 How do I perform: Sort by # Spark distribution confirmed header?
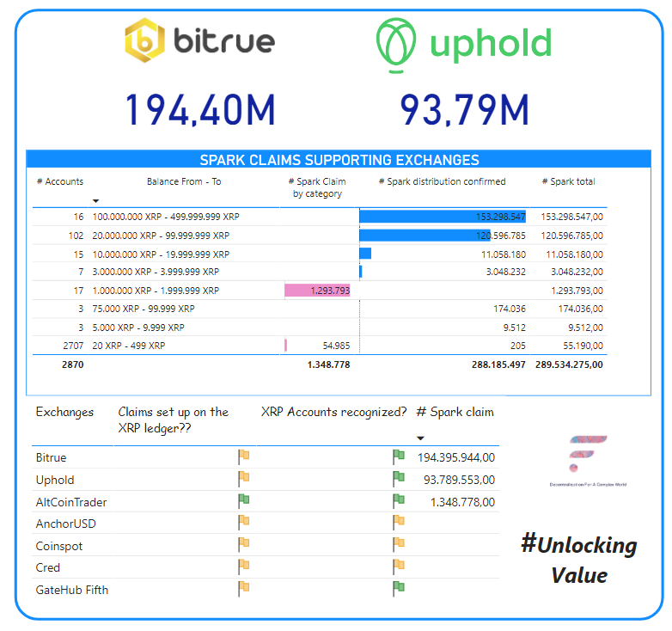click(x=442, y=181)
